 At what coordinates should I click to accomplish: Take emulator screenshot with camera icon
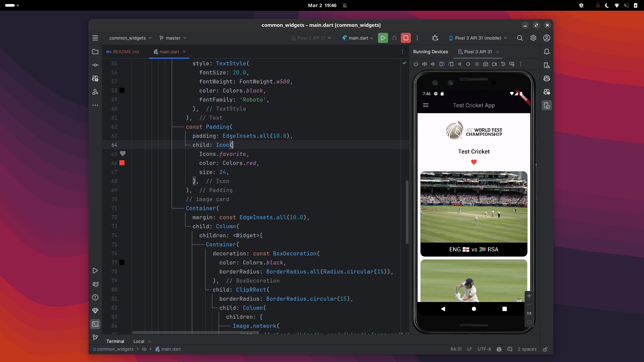click(485, 64)
